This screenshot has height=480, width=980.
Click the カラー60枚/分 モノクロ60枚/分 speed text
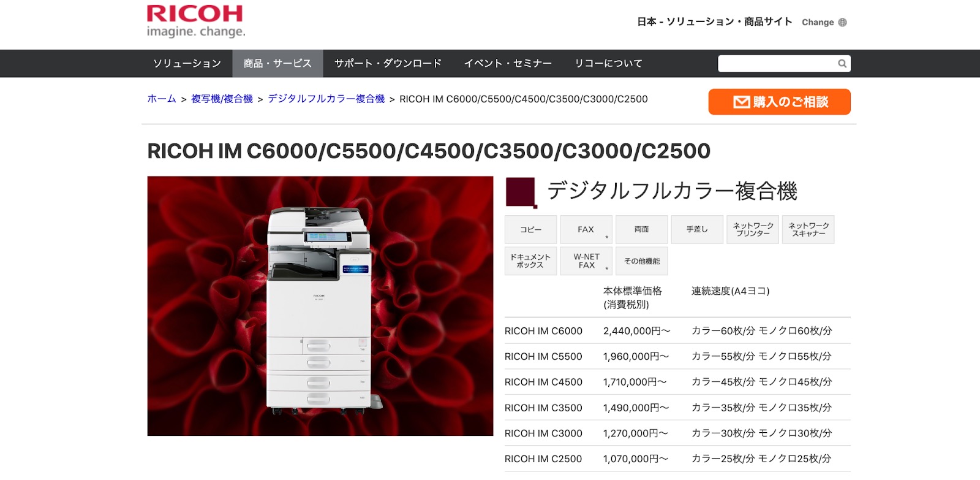pos(762,331)
